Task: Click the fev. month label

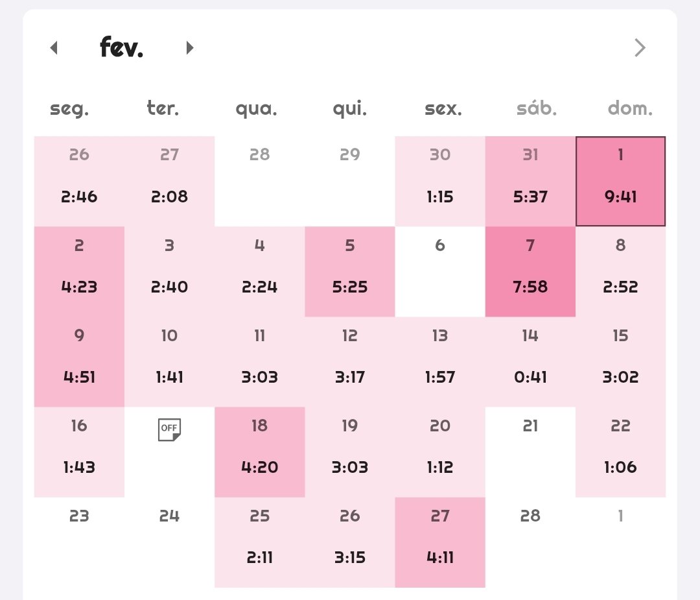Action: coord(121,47)
